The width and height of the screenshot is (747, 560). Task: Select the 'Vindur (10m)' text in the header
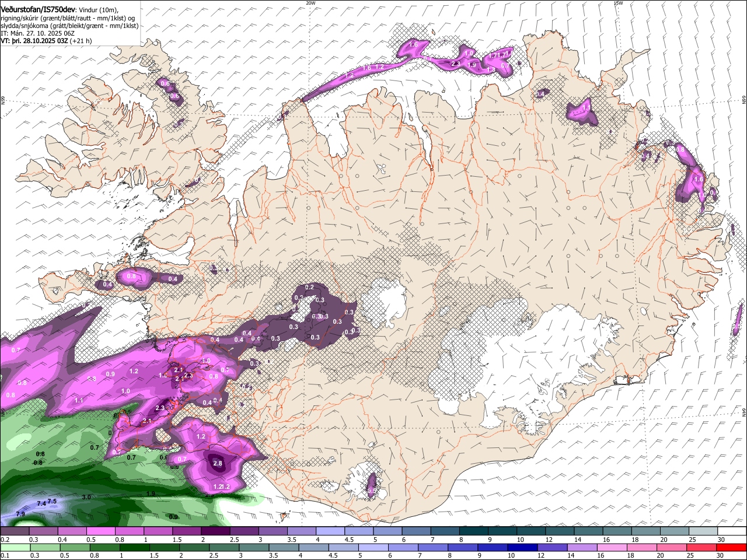pyautogui.click(x=98, y=10)
